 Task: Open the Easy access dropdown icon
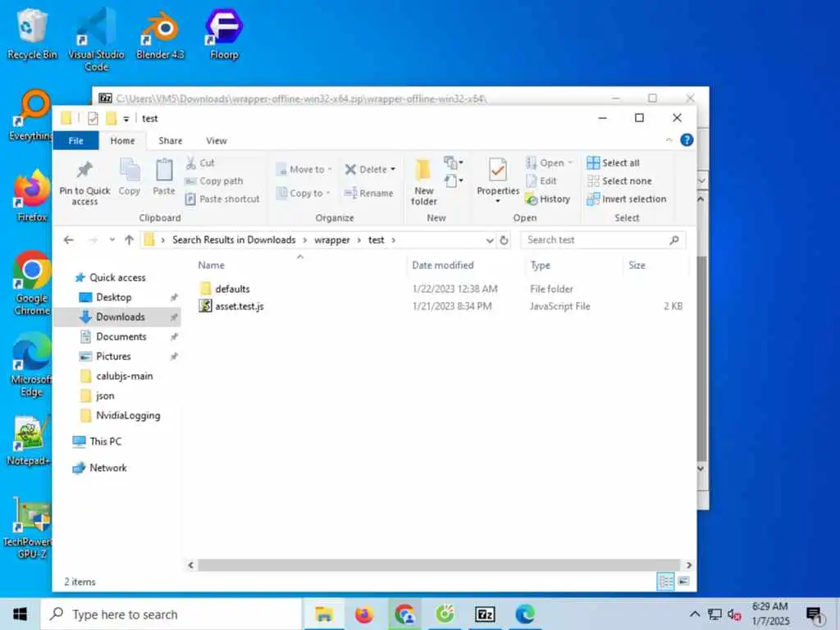tap(454, 180)
